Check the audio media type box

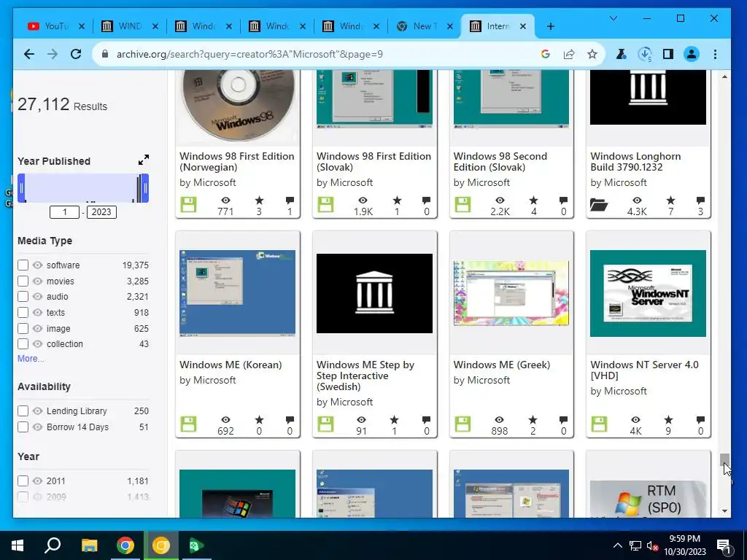pyautogui.click(x=23, y=297)
